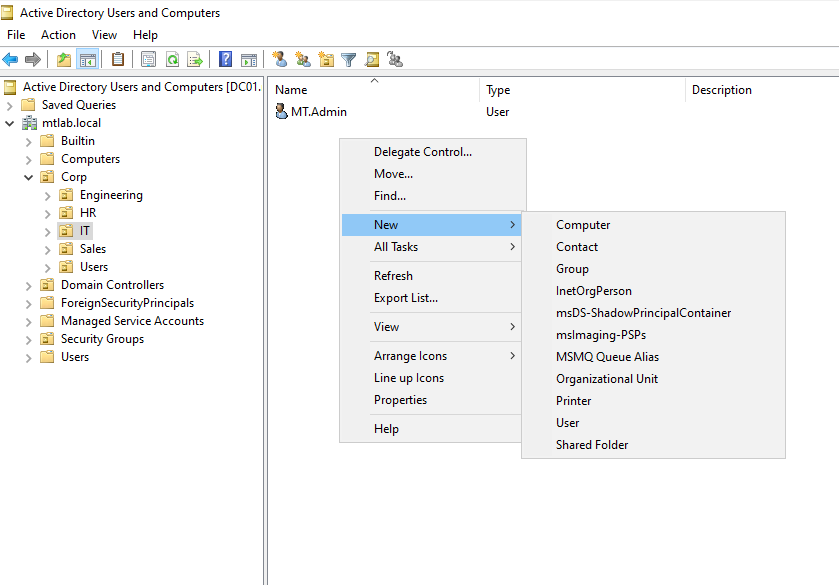Screen dimensions: 839x585
Task: Select Contact in New submenu
Action: point(653,247)
